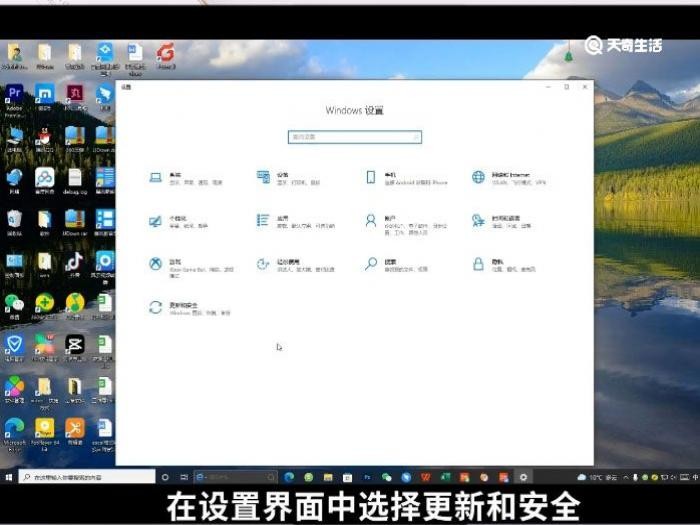Image resolution: width=700 pixels, height=525 pixels.
Task: Click the settings search box under Windows 设置
Action: tap(355, 137)
